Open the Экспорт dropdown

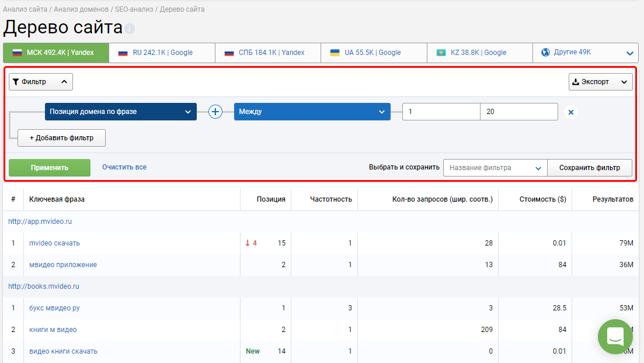coord(600,82)
